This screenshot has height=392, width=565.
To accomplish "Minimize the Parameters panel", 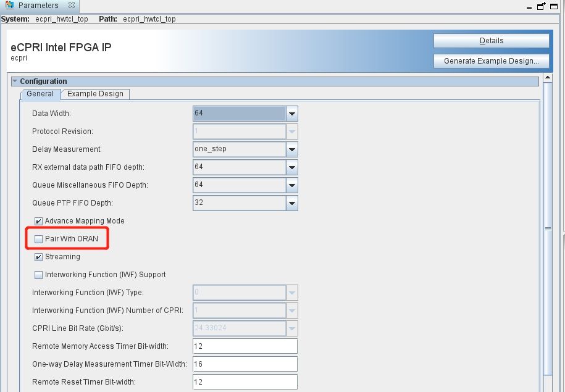I will coord(529,7).
